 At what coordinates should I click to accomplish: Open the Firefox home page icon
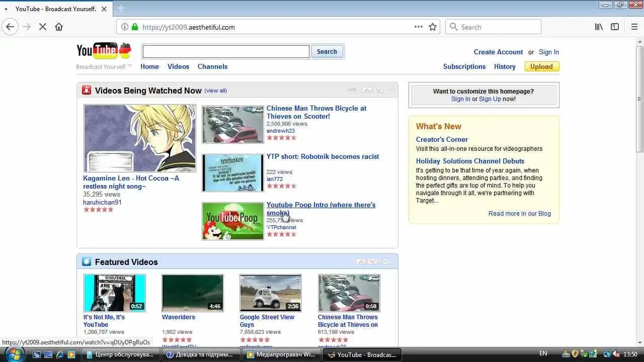pyautogui.click(x=59, y=27)
